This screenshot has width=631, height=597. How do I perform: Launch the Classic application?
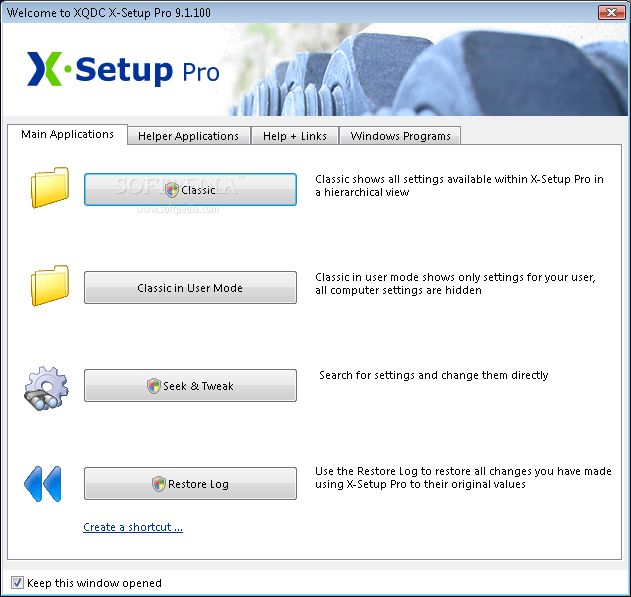pos(190,189)
